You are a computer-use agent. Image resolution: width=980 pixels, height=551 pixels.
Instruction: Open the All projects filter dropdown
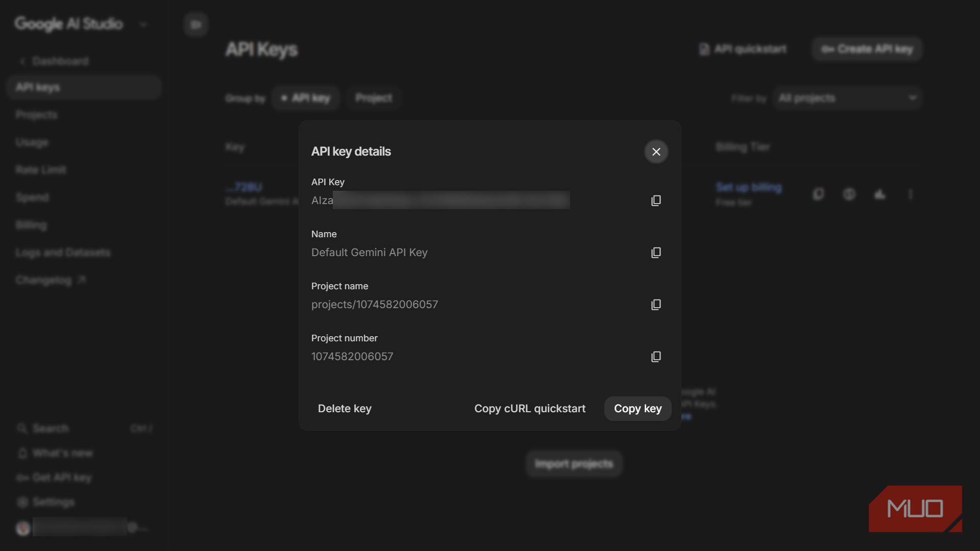click(847, 98)
